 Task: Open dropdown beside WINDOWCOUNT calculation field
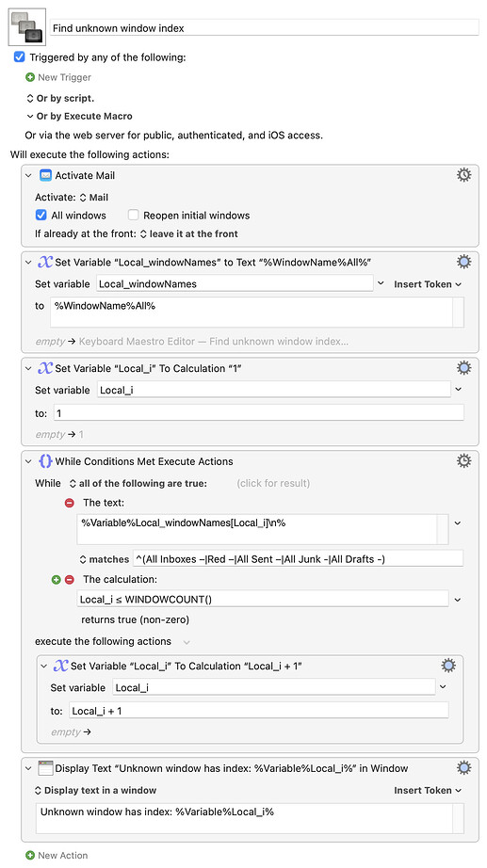pyautogui.click(x=458, y=599)
